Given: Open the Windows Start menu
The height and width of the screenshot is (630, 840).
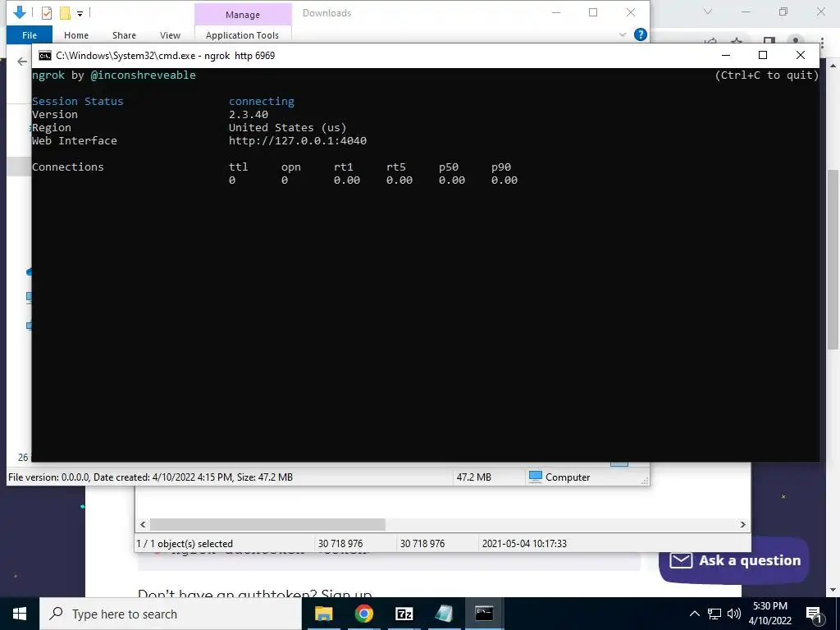Looking at the screenshot, I should click(20, 614).
